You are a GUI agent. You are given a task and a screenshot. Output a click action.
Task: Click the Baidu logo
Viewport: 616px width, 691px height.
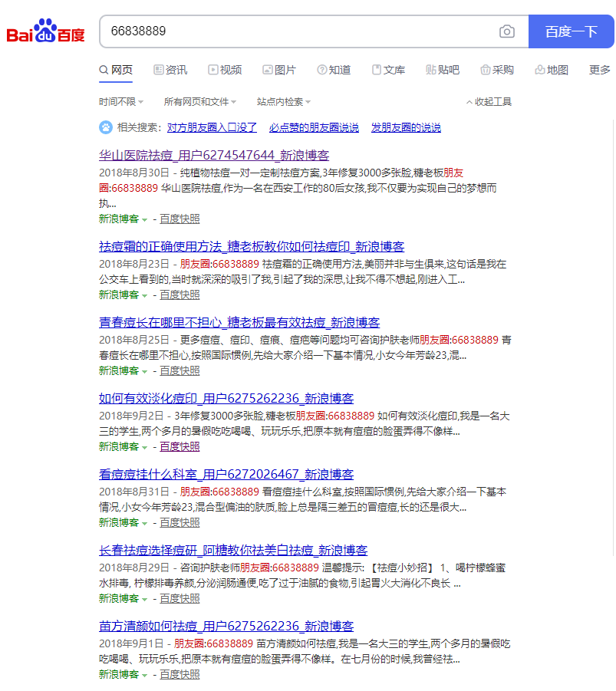pyautogui.click(x=46, y=32)
